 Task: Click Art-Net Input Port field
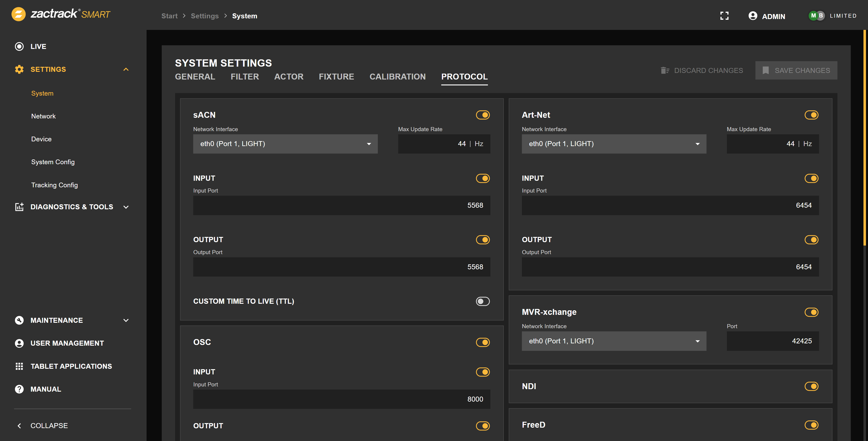pyautogui.click(x=670, y=205)
